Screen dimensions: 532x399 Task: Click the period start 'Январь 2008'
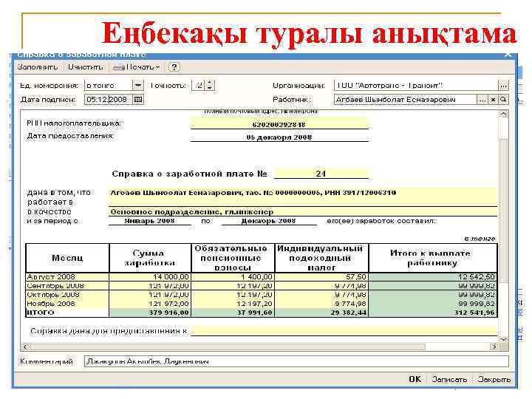[149, 221]
